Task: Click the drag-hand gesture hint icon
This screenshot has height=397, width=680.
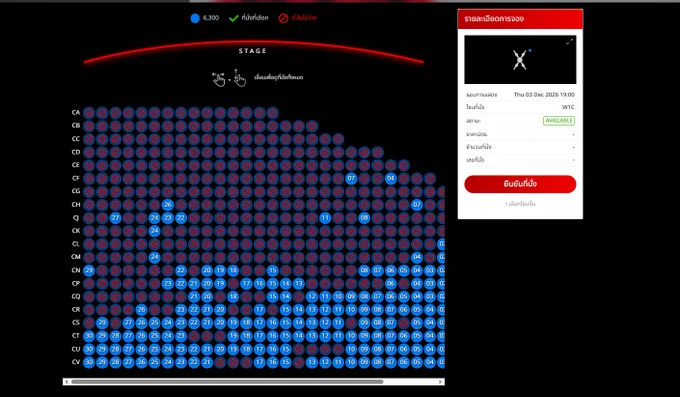Action: [239, 78]
